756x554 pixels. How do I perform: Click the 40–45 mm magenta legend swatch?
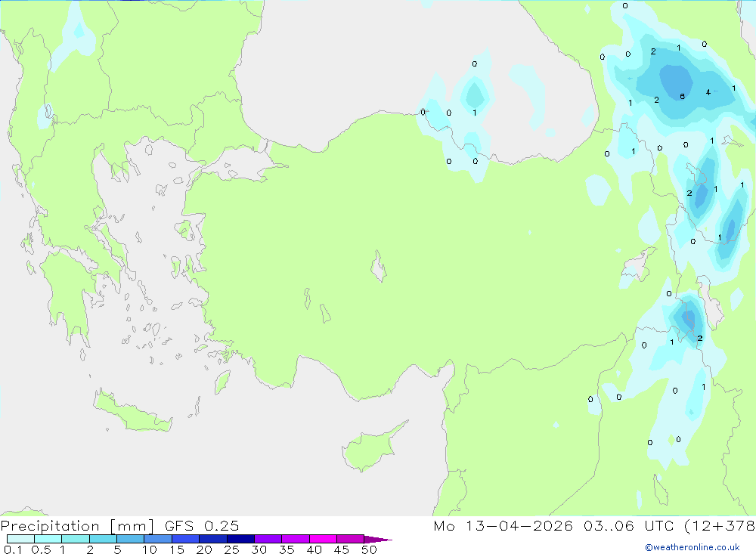pyautogui.click(x=323, y=539)
